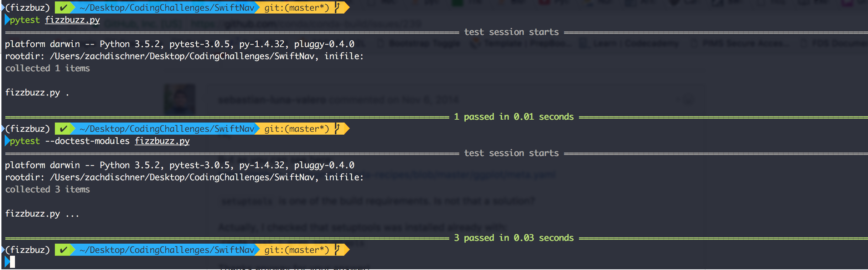The image size is (868, 270).
Task: Click the "collected 3 items" line
Action: pyautogui.click(x=47, y=189)
